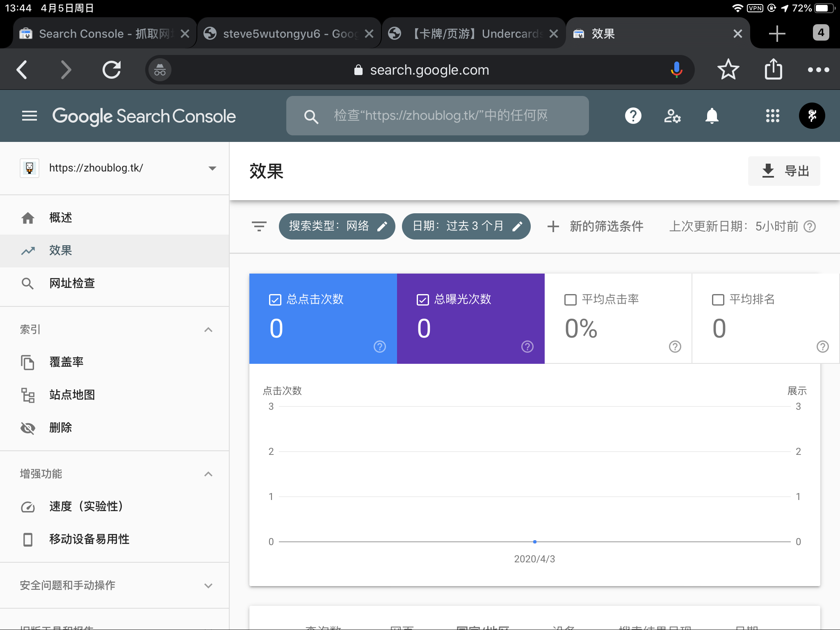Bookmark page with star icon
This screenshot has height=630, width=840.
tap(728, 70)
